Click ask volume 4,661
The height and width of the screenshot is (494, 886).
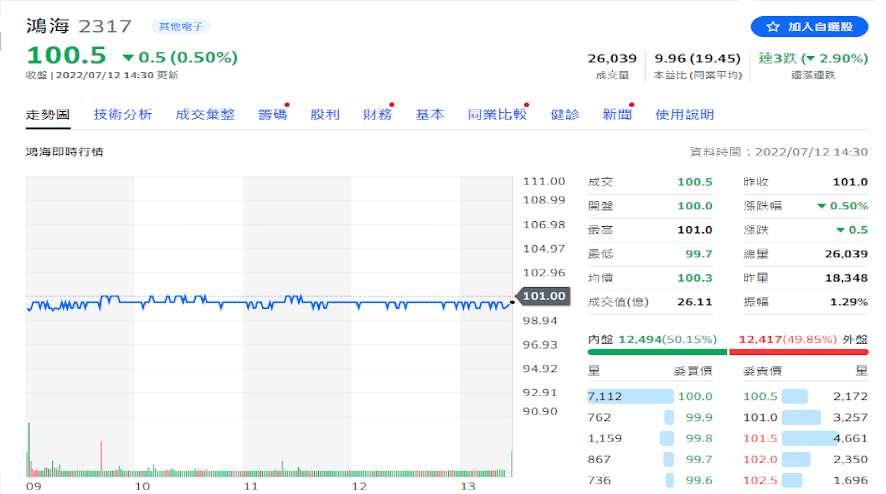pyautogui.click(x=850, y=439)
